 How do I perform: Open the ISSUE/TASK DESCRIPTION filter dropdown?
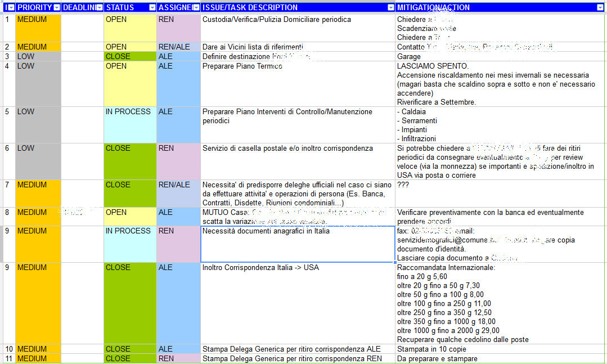pyautogui.click(x=390, y=7)
